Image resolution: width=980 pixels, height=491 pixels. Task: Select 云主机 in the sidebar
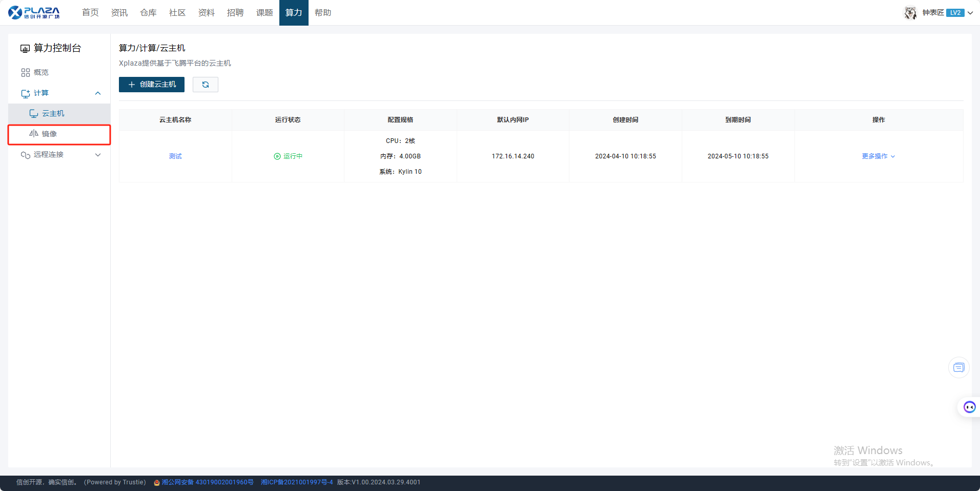53,114
